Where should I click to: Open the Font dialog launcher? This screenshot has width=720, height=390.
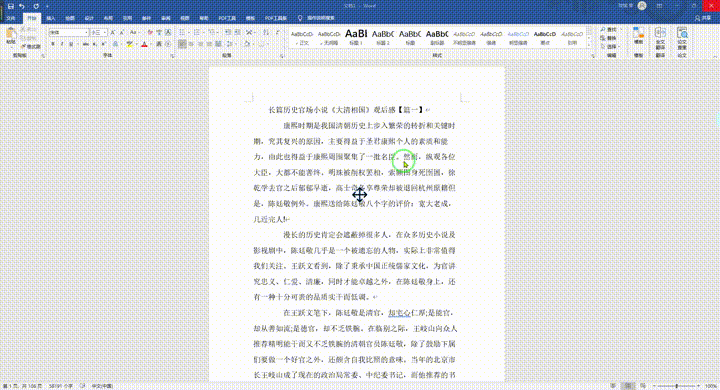tap(173, 56)
